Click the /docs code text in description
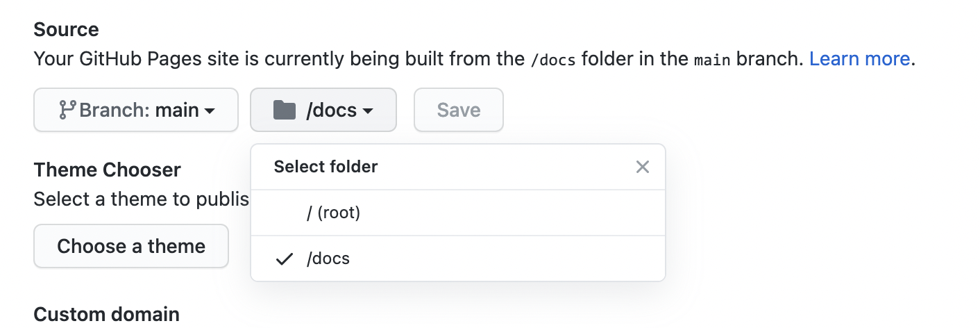The height and width of the screenshot is (328, 980). click(x=552, y=60)
